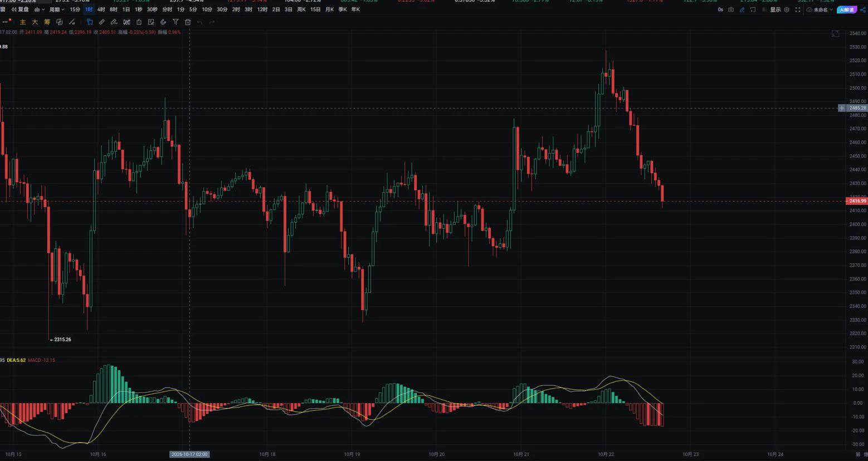868x461 pixels.
Task: Delete drawings with the trash icon
Action: click(x=188, y=22)
